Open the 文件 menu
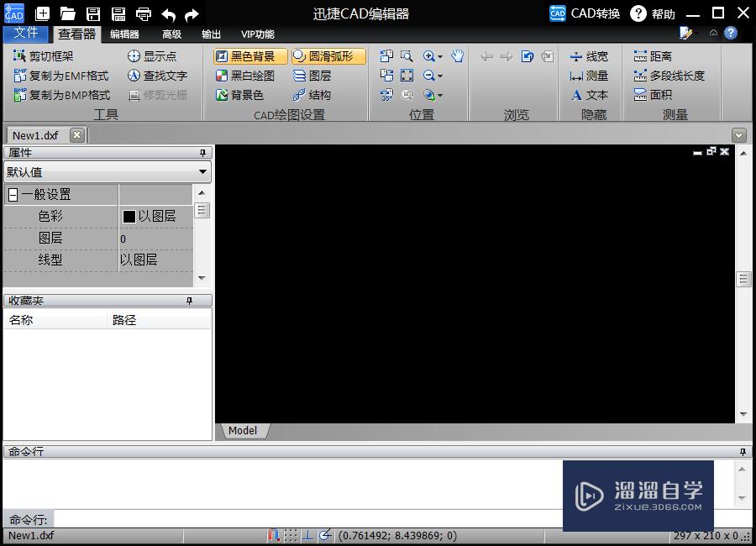Viewport: 756px width, 546px height. (x=26, y=34)
